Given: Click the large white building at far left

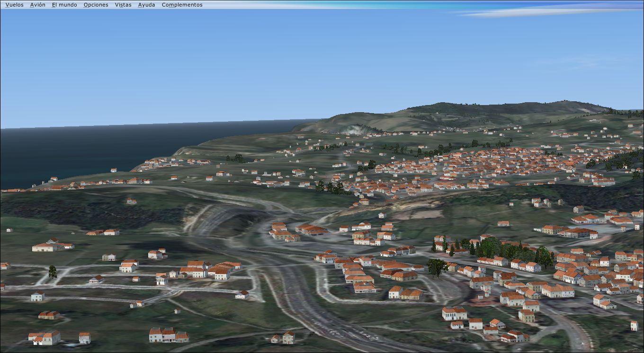Looking at the screenshot, I should pyautogui.click(x=45, y=247).
